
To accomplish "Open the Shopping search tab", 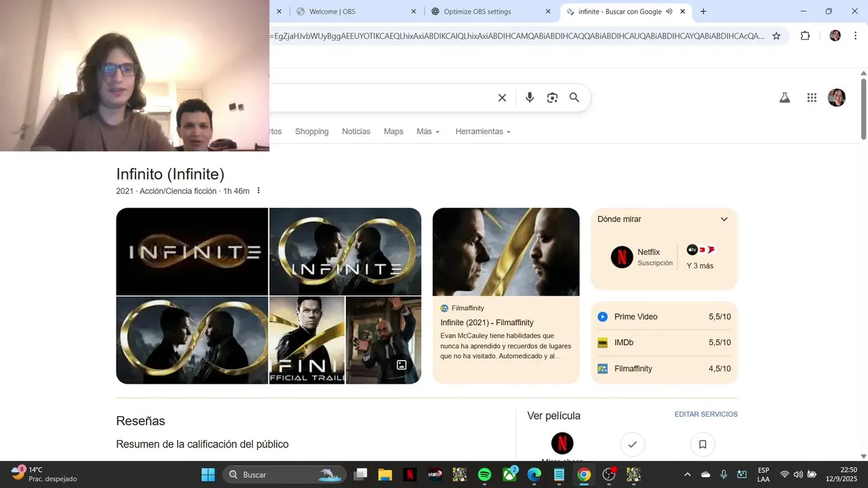I will [x=312, y=131].
